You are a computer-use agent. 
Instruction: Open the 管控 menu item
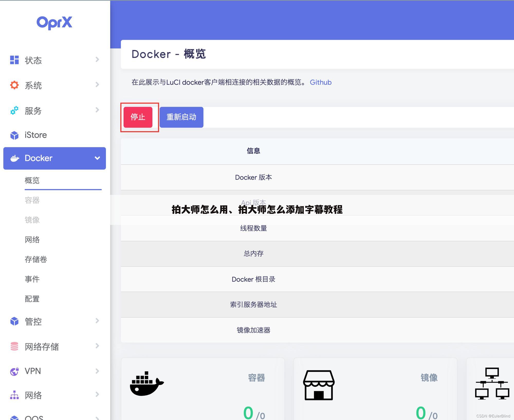coord(54,321)
